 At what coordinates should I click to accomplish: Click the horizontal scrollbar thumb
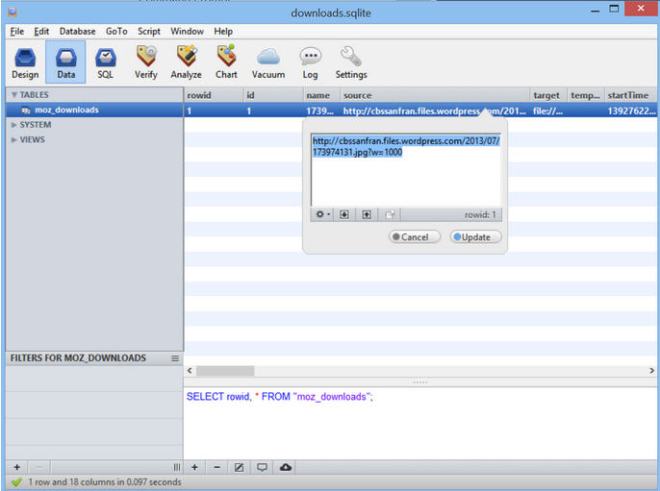click(225, 371)
